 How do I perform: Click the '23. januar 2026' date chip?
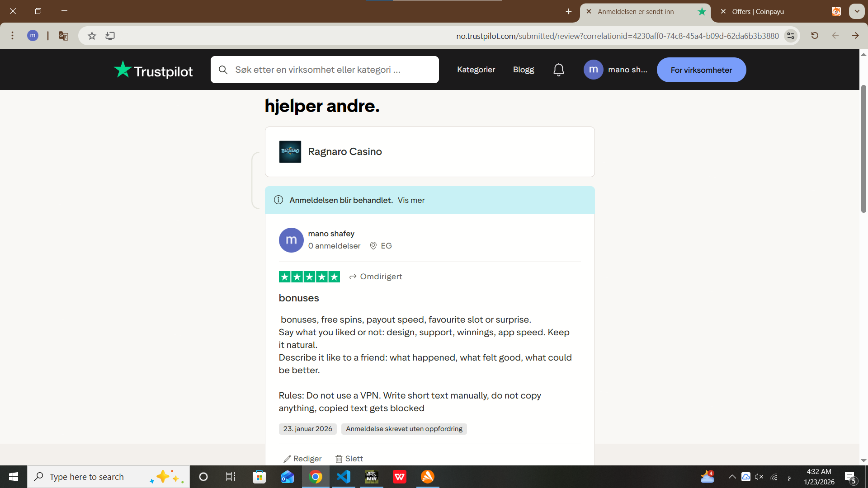(x=308, y=429)
